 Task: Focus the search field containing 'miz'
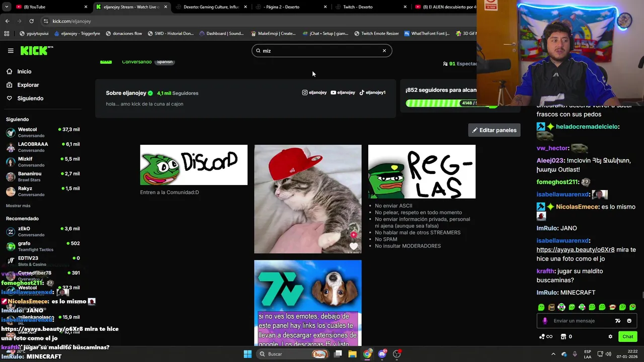(x=321, y=51)
